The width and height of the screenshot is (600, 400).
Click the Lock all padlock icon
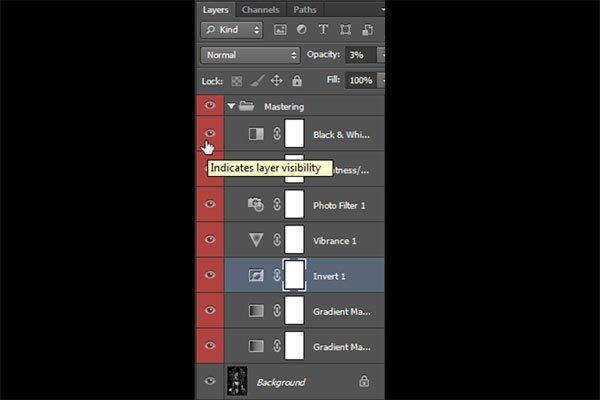(297, 80)
